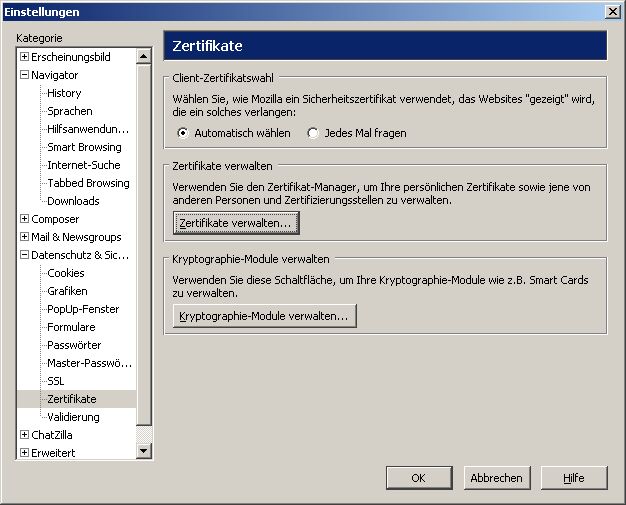Expand the Composer category
The width and height of the screenshot is (626, 505).
24,219
